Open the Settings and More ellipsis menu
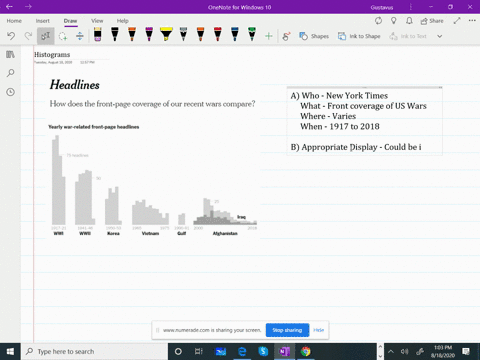Screen dimensions: 480x360 (x=472, y=21)
